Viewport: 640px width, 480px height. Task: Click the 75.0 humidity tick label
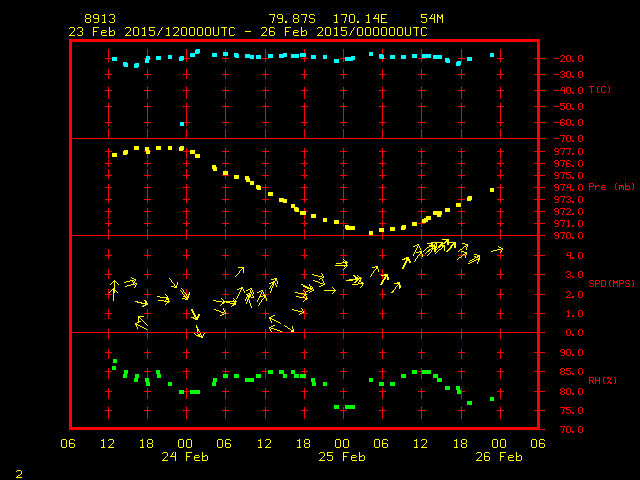tap(571, 411)
